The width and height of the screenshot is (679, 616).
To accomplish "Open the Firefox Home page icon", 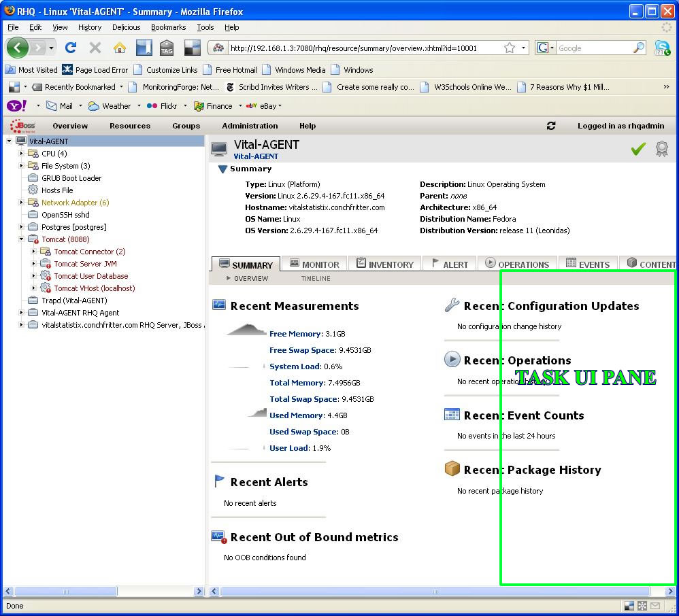I will click(x=120, y=48).
